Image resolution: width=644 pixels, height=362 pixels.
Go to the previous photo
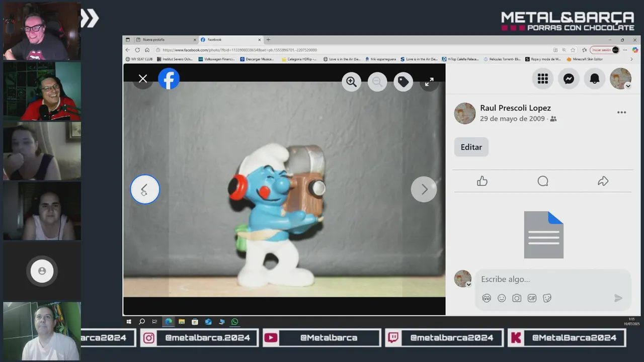tap(145, 189)
